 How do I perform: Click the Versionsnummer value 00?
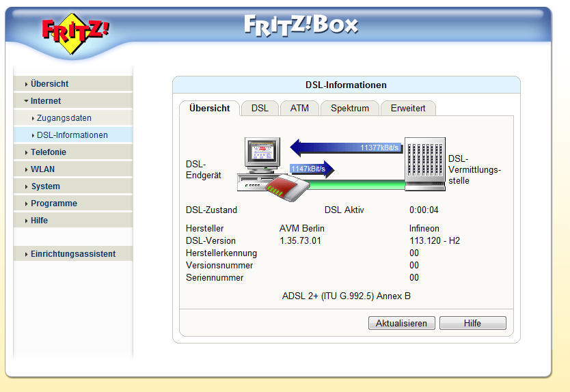click(x=414, y=266)
